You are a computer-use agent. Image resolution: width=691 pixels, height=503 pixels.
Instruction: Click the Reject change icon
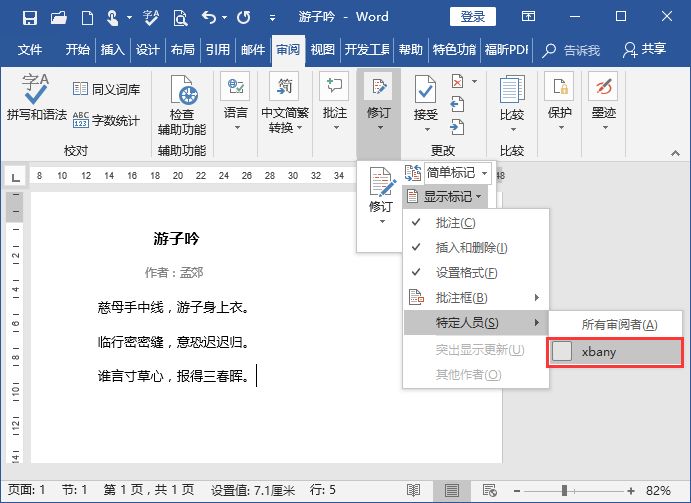458,81
